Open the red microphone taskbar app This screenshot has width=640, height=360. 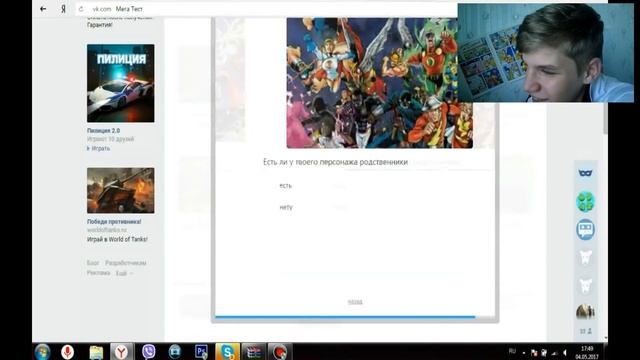pyautogui.click(x=67, y=351)
